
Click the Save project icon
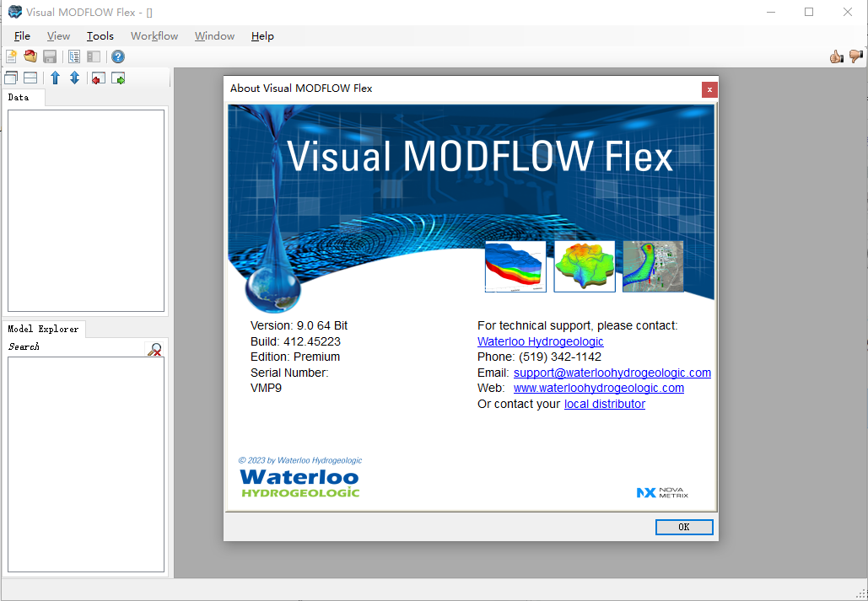49,56
